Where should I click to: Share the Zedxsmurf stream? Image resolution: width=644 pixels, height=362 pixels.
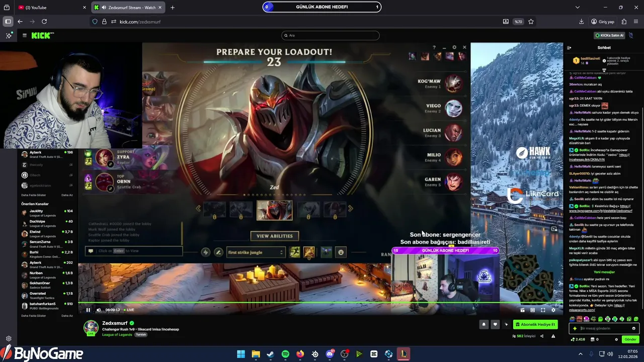[542, 336]
